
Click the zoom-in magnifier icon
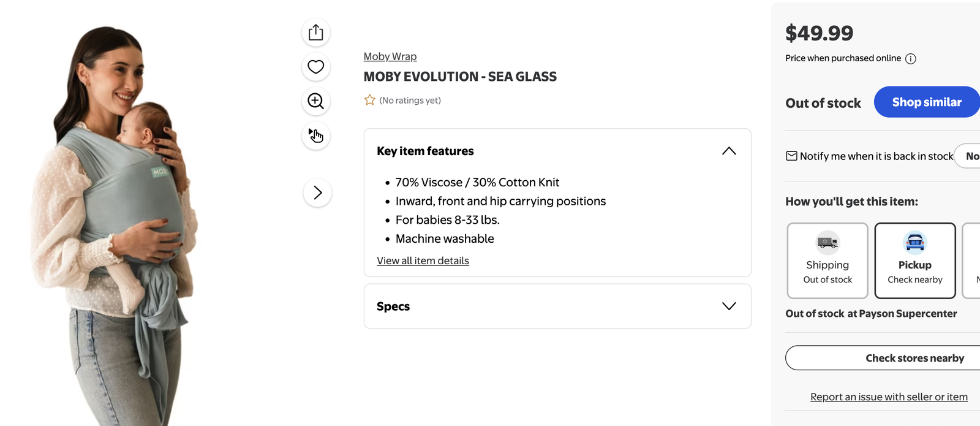316,101
